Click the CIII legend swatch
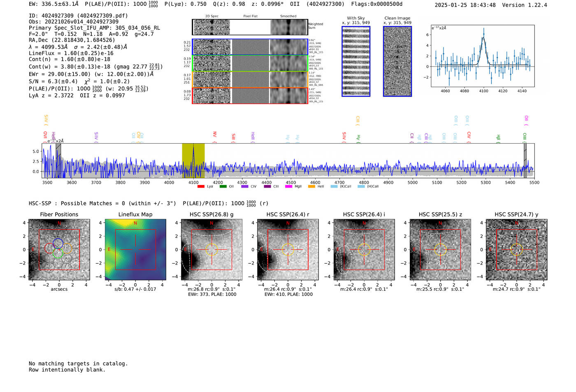Viewport: 576px width, 392px height. tap(267, 186)
